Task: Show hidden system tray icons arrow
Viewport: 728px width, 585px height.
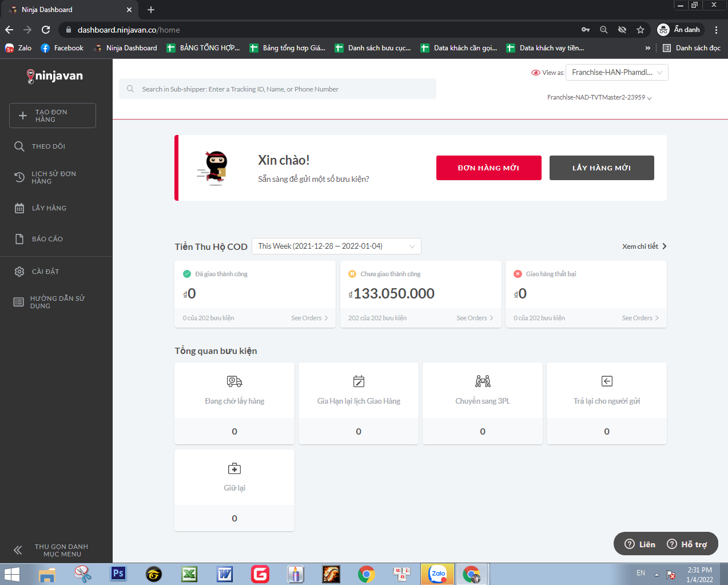Action: click(657, 574)
